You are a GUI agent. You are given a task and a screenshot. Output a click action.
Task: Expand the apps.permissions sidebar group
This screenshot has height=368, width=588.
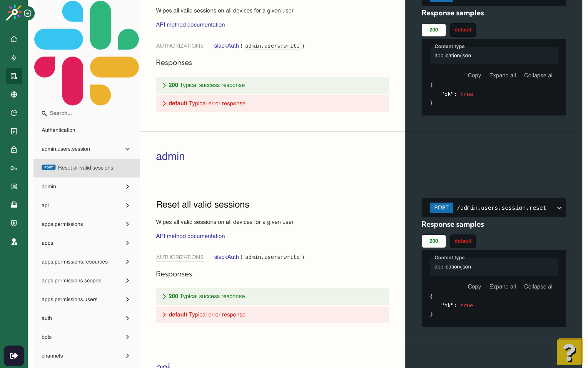pos(127,224)
